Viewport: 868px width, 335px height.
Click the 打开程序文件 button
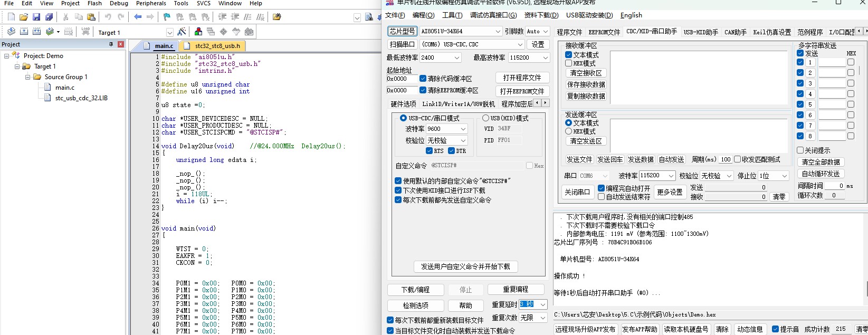pyautogui.click(x=522, y=78)
